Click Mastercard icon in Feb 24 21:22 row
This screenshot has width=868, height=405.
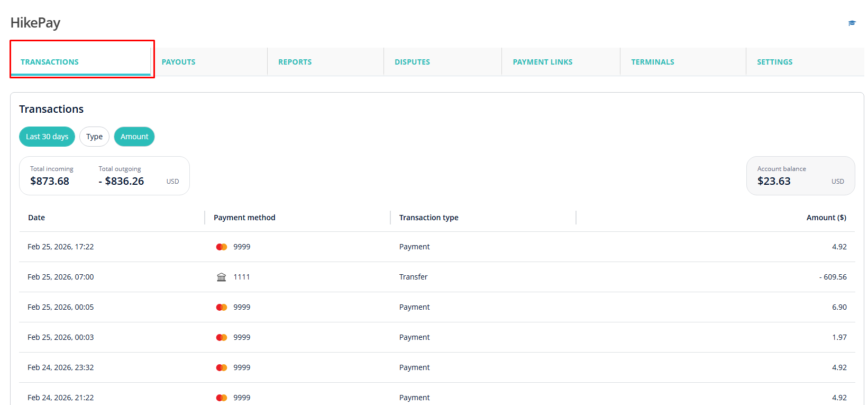pos(222,398)
